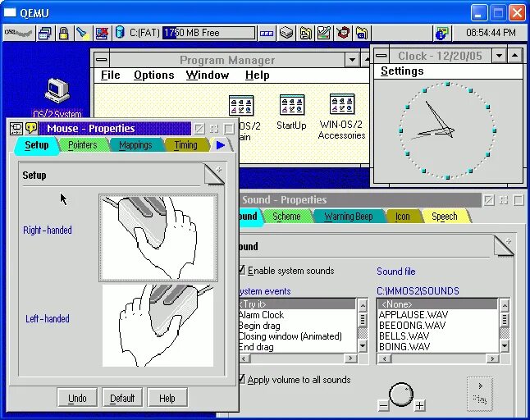
Task: Click the folder templates icon in WarpCenter tray
Action: point(305,33)
